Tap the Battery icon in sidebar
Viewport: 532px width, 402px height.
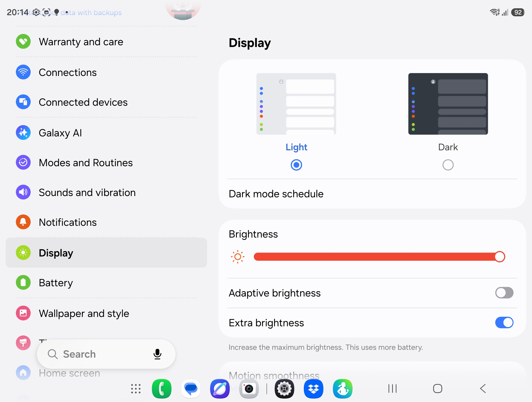[x=23, y=282]
